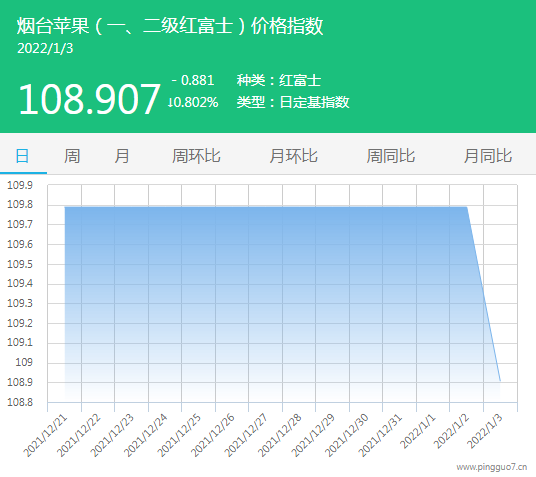Click the 109.8 y-axis label
Viewport: 536px width, 477px height.
(x=20, y=204)
